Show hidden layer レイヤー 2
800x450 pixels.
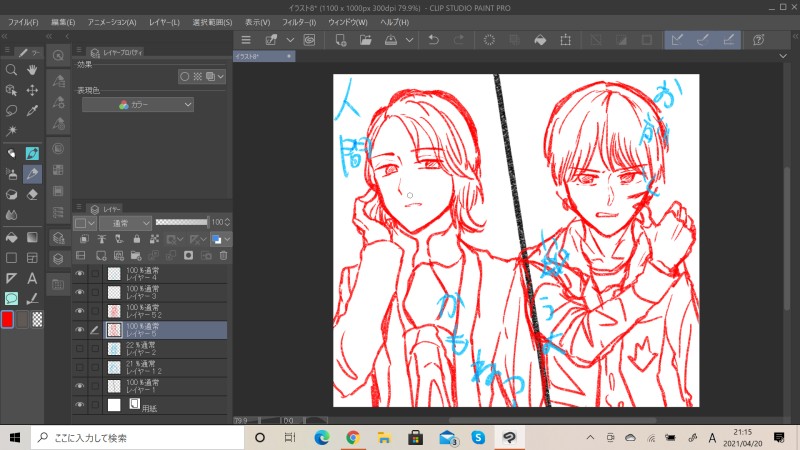(80, 349)
